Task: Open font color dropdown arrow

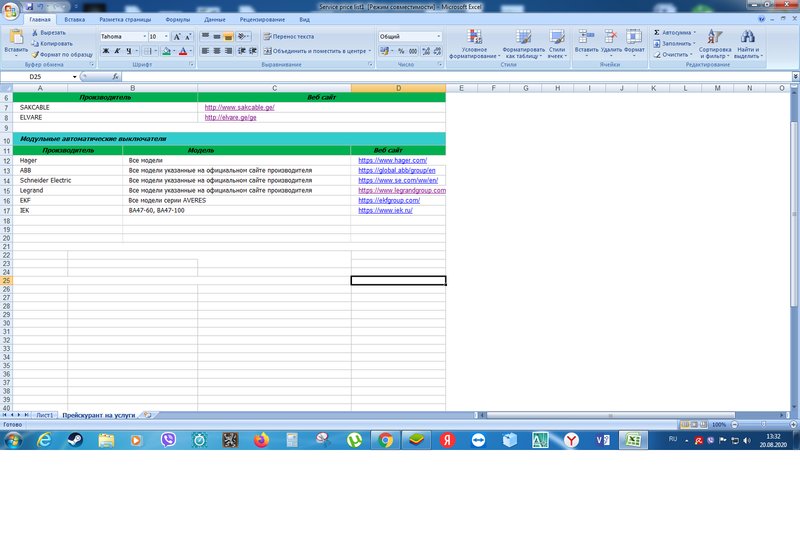Action: (191, 51)
